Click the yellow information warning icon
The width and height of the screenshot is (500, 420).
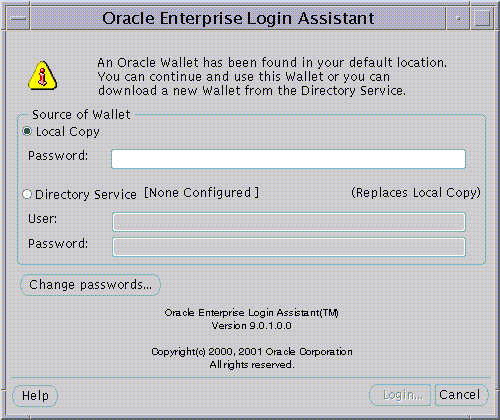click(x=42, y=76)
